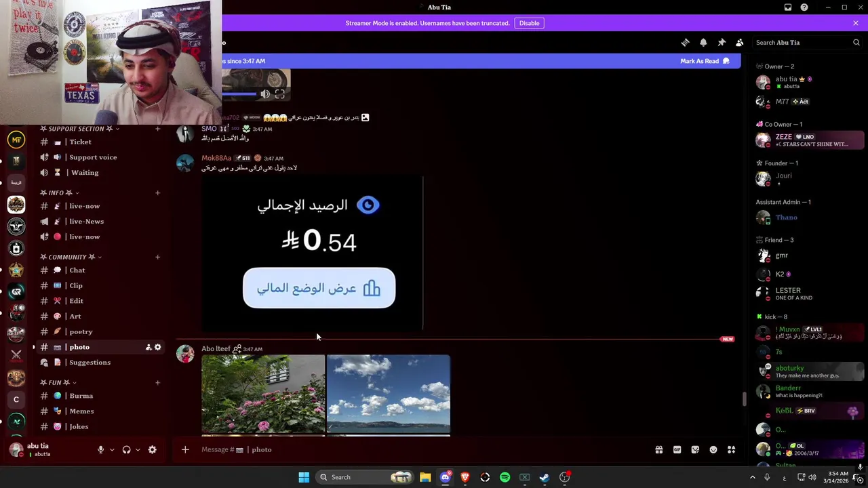This screenshot has height=488, width=868.
Task: Collapse the COMMUNITY category
Action: point(71,257)
